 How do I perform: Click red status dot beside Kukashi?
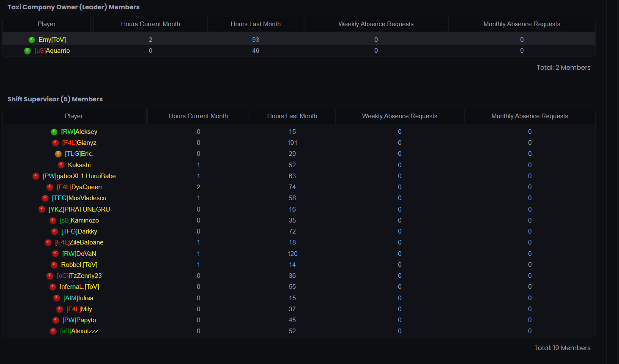tap(61, 165)
